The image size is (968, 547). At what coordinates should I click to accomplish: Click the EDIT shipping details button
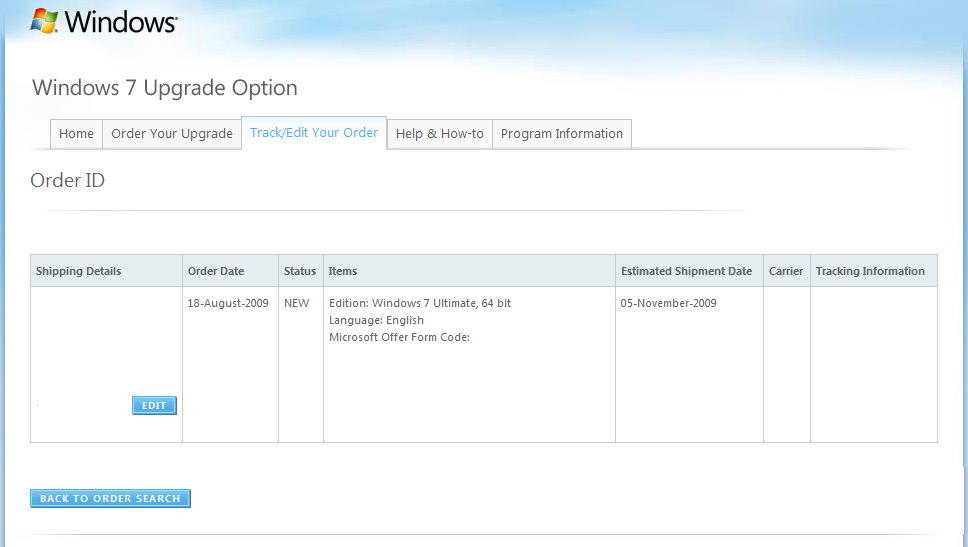click(154, 406)
